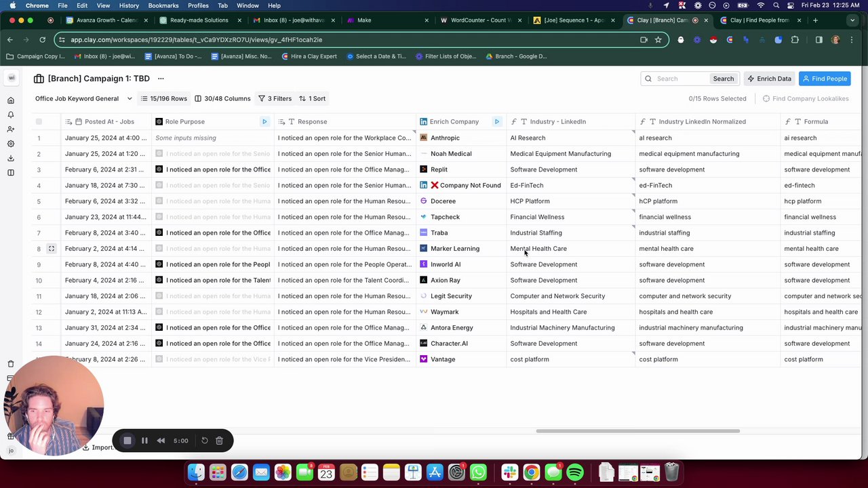
Task: Open the settings gear in sidebar
Action: pyautogui.click(x=11, y=144)
